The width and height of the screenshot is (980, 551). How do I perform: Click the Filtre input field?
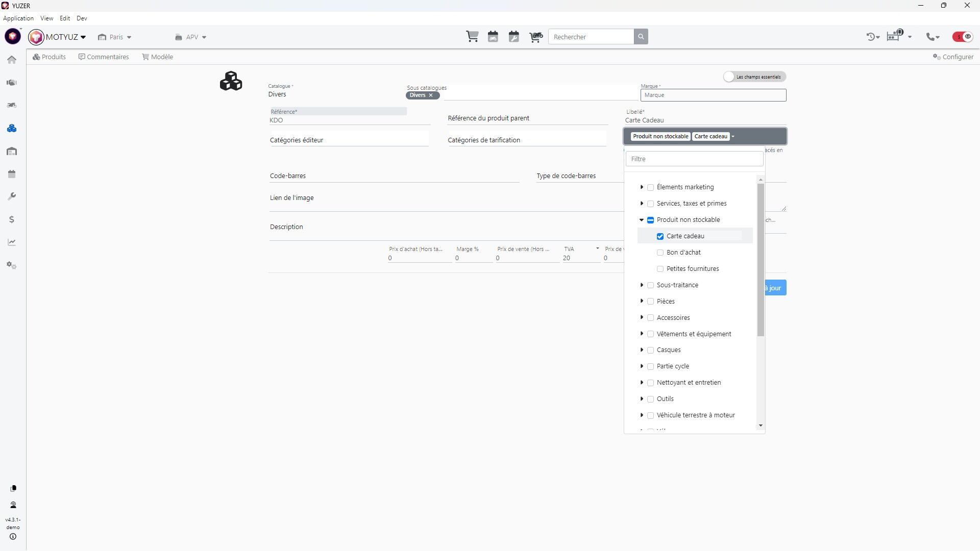point(694,159)
